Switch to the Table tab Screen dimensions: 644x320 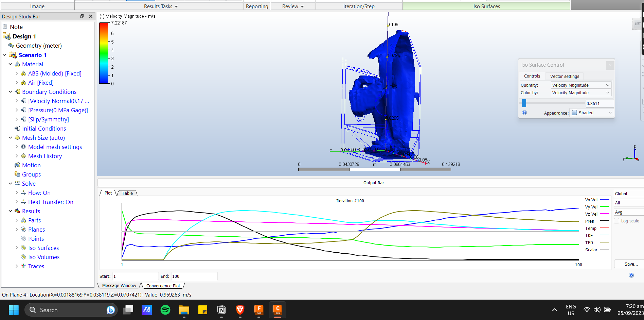pos(127,193)
